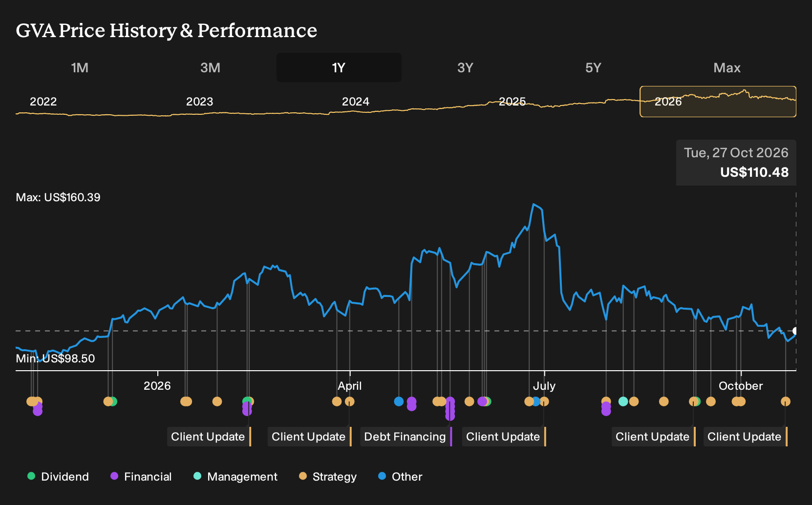812x505 pixels.
Task: Toggle Strategy events in the legend
Action: tap(328, 477)
